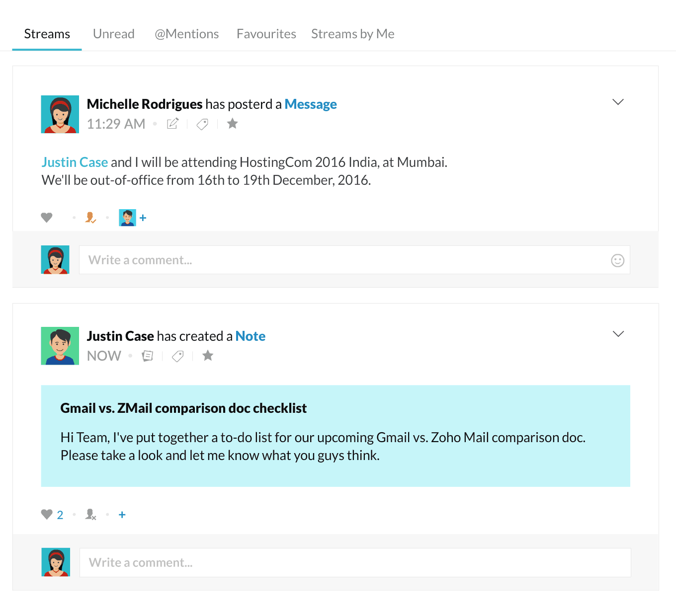This screenshot has height=616, width=676.
Task: Click the invitee person icon on Michelle's post
Action: [90, 218]
